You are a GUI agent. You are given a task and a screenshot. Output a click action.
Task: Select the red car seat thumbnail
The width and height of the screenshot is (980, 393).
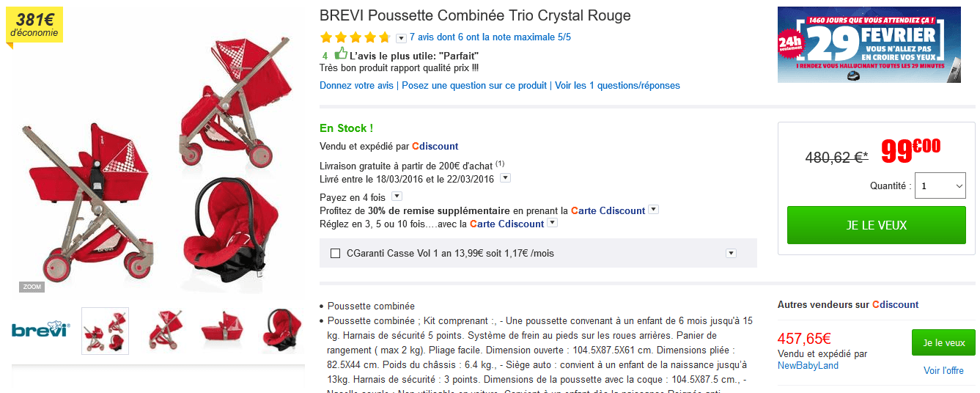pyautogui.click(x=281, y=331)
